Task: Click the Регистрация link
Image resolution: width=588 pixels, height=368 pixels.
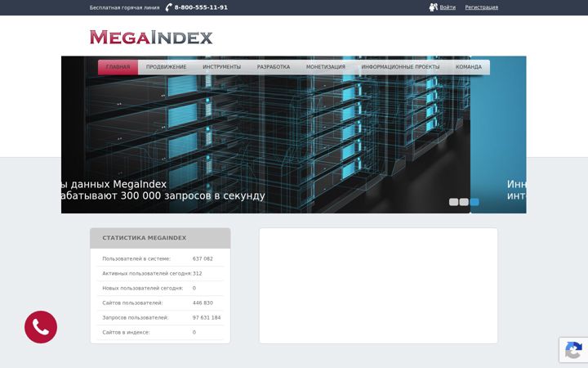Action: [x=482, y=7]
